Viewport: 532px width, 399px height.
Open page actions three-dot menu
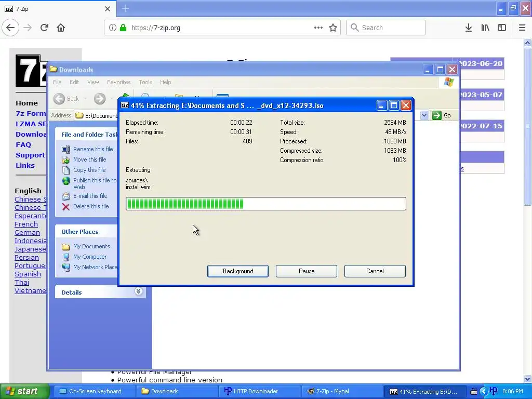click(x=318, y=28)
